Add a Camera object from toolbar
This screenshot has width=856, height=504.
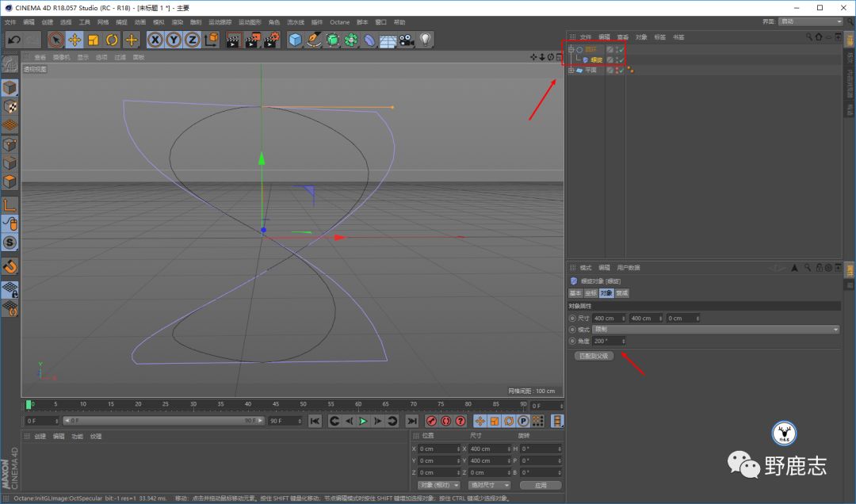tap(407, 40)
